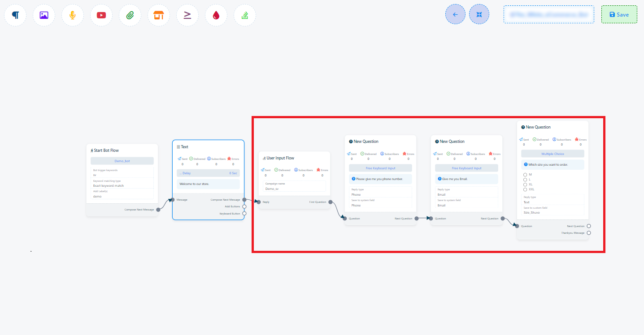
Task: Choose the XL size radio option
Action: point(525,184)
